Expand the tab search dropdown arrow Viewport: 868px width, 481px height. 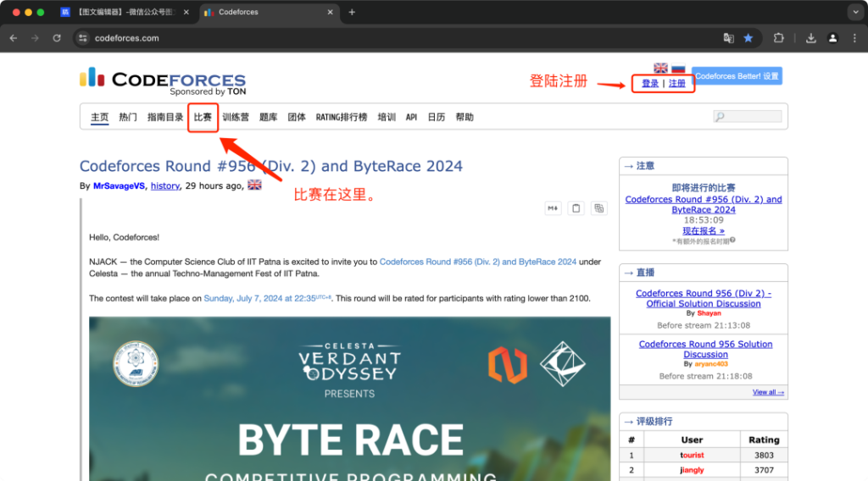pos(853,12)
